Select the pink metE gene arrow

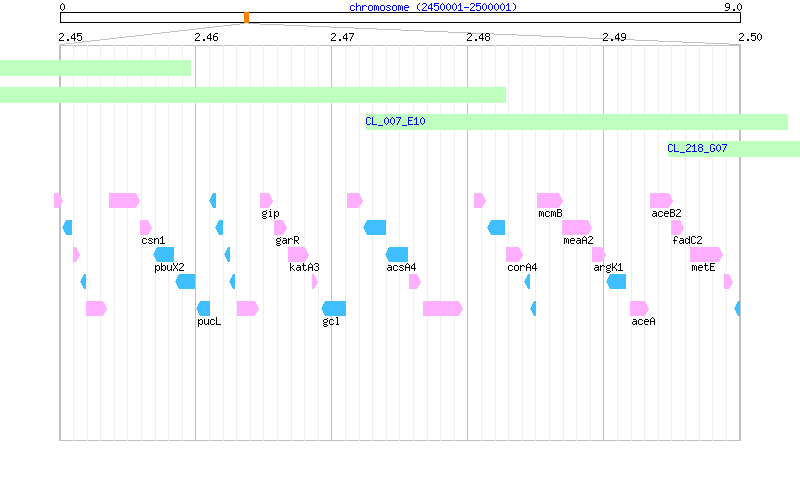click(x=706, y=255)
